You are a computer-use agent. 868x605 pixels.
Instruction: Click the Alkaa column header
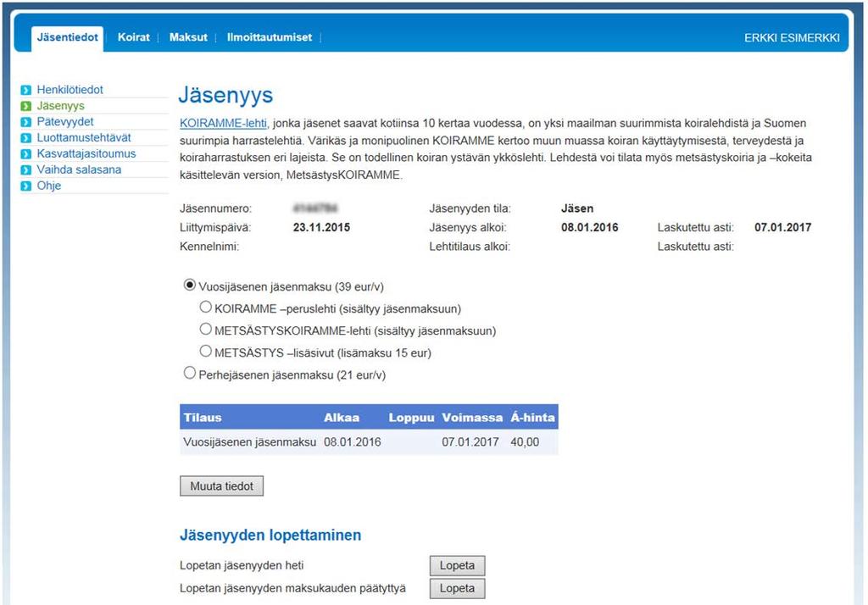(342, 418)
